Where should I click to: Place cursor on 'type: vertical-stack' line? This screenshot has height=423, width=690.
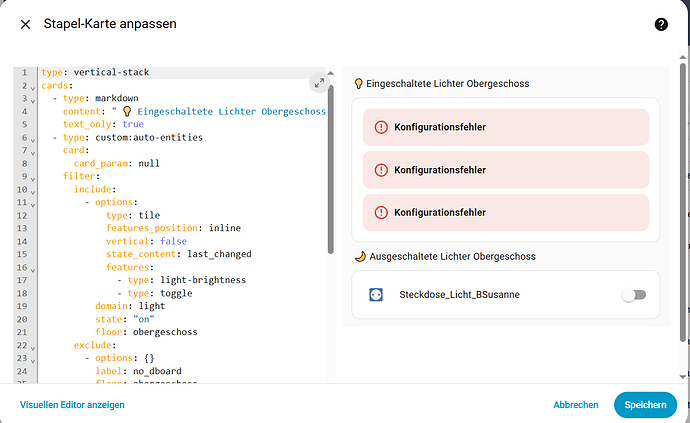point(95,72)
